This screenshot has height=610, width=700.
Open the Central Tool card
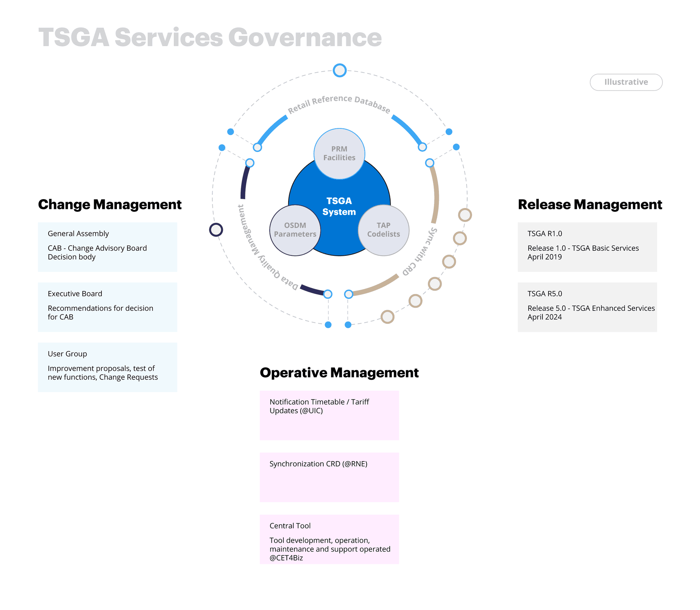[x=329, y=539]
